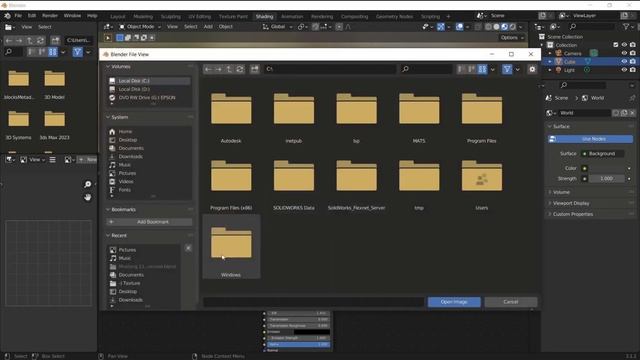Collapse the Volumes panel
This screenshot has width=640, height=360.
108,67
